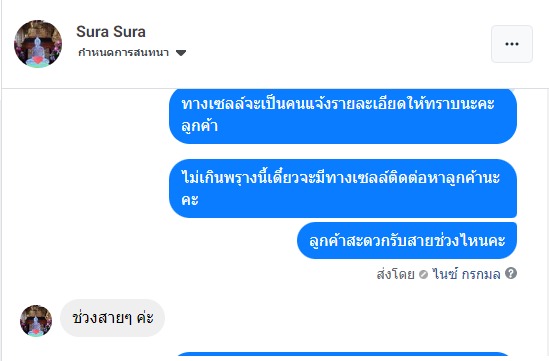The image size is (549, 361).
Task: Click the partially visible blue message at bottom
Action: [x=343, y=354]
